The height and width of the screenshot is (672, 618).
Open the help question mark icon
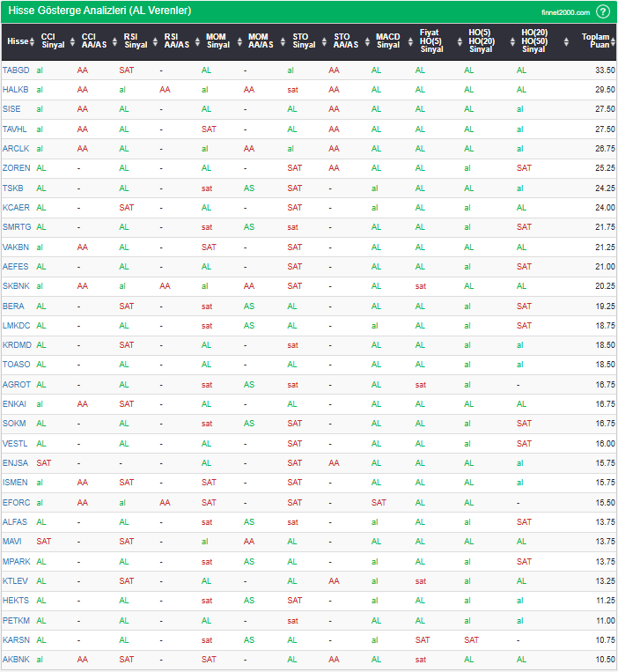603,11
